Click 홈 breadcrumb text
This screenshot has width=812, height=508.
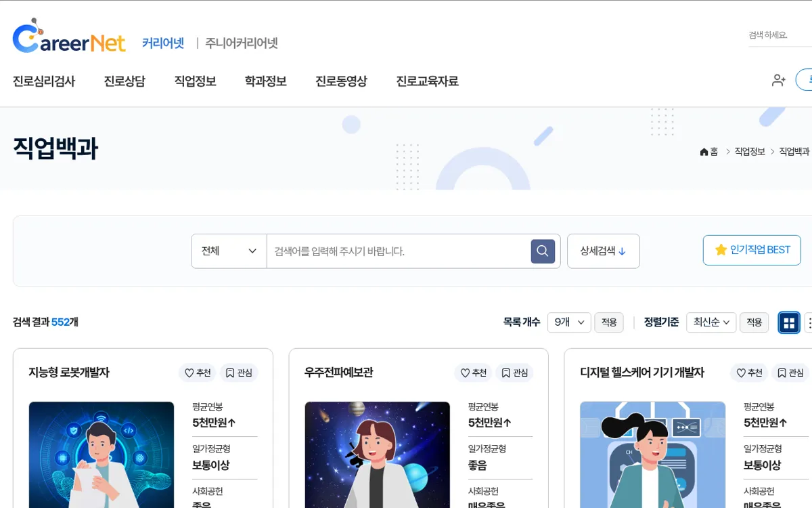tap(714, 152)
